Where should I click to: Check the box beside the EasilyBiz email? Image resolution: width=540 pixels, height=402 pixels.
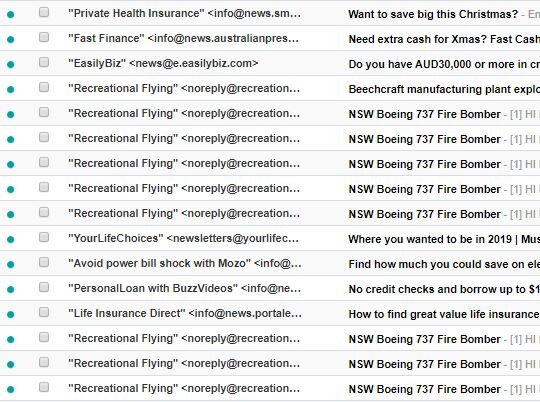tap(44, 62)
